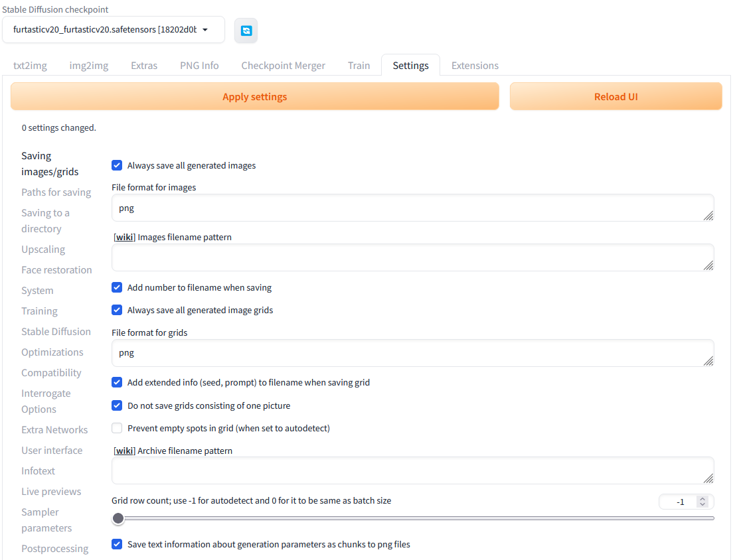The height and width of the screenshot is (560, 735).
Task: Switch to the img2img tab
Action: [x=88, y=66]
